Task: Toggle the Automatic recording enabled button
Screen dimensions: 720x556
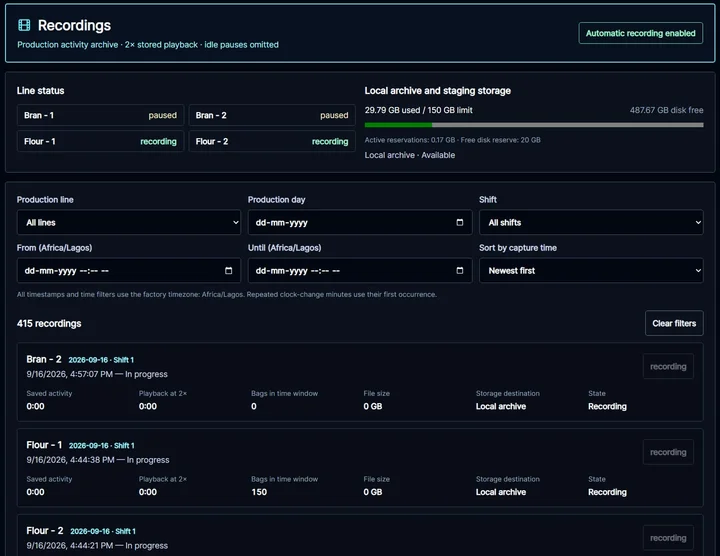Action: tap(641, 33)
